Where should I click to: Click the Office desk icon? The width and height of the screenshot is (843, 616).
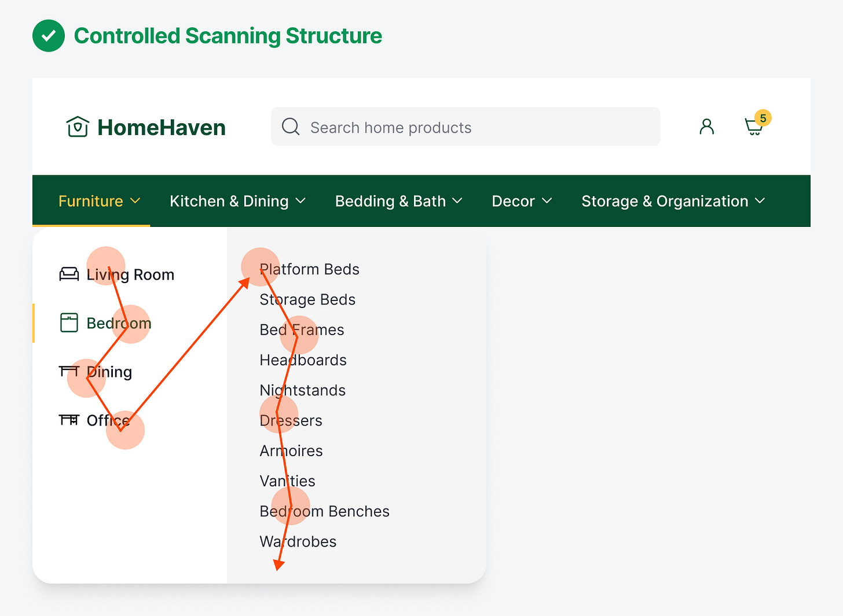click(x=69, y=420)
